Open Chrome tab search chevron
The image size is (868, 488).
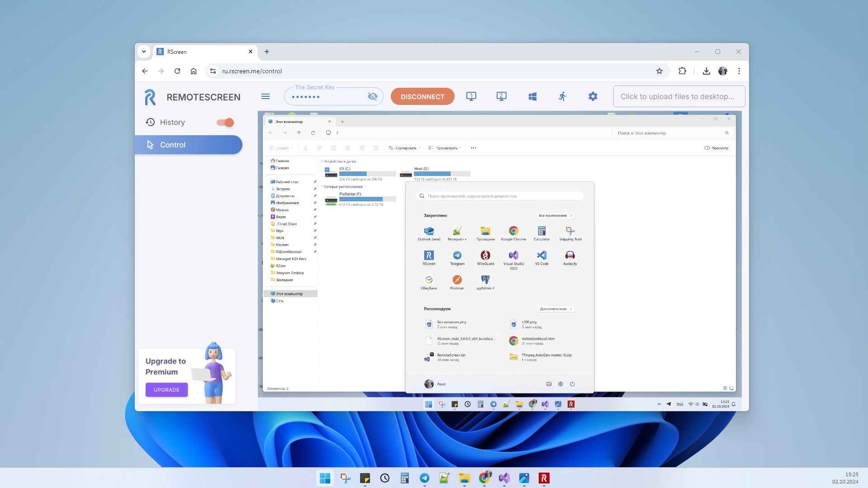pyautogui.click(x=144, y=52)
